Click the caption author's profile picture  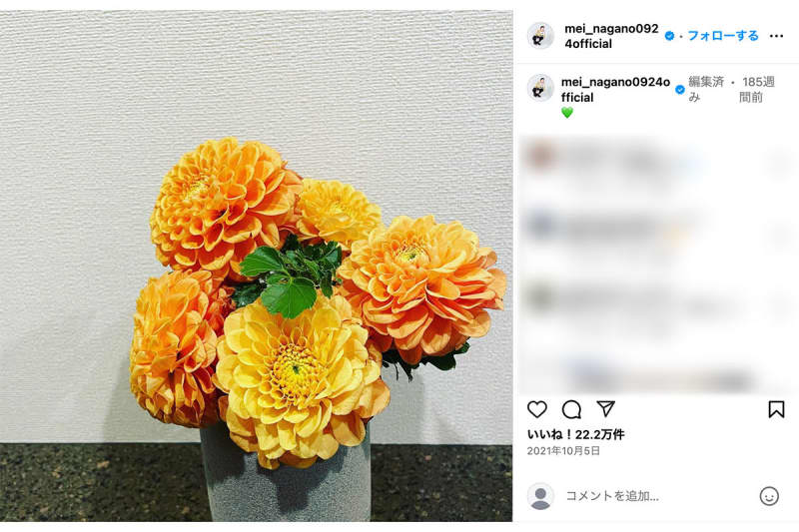(540, 88)
